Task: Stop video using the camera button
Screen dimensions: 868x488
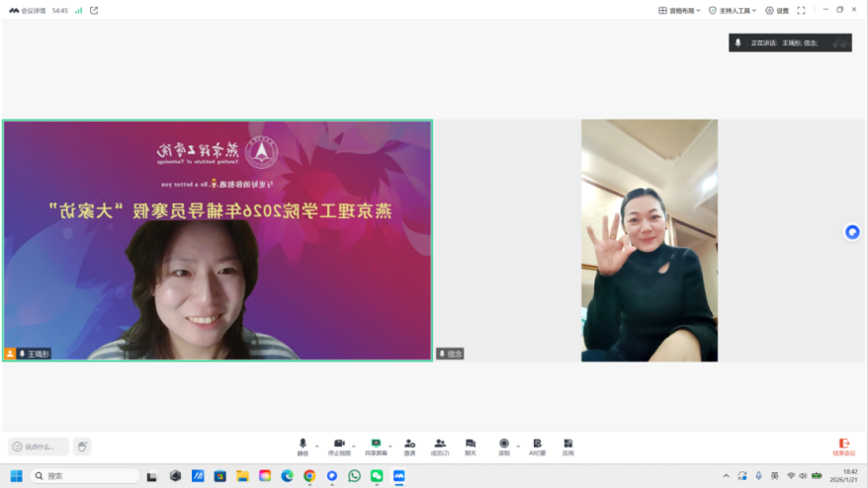Action: 338,446
